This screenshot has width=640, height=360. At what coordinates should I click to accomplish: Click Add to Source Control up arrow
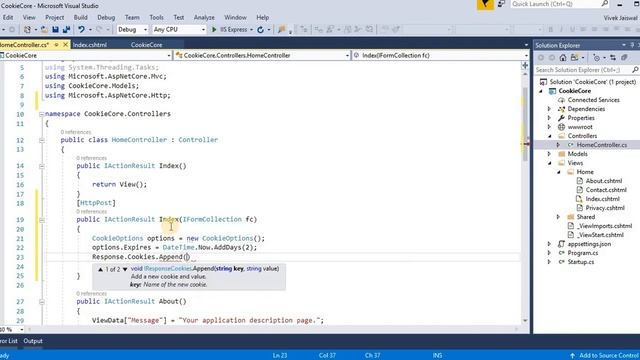[x=572, y=356]
